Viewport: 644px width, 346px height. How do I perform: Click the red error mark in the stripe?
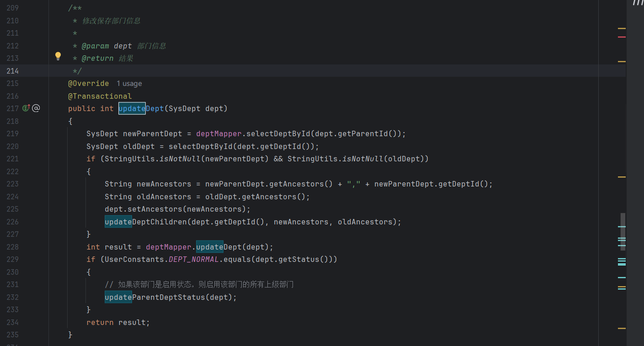[622, 37]
